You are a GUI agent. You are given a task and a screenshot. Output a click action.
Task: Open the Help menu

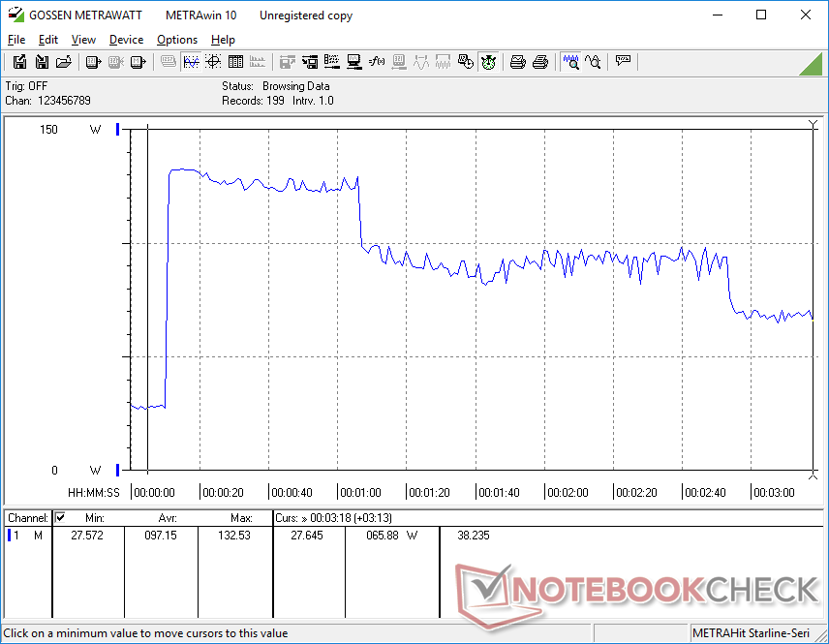point(223,40)
